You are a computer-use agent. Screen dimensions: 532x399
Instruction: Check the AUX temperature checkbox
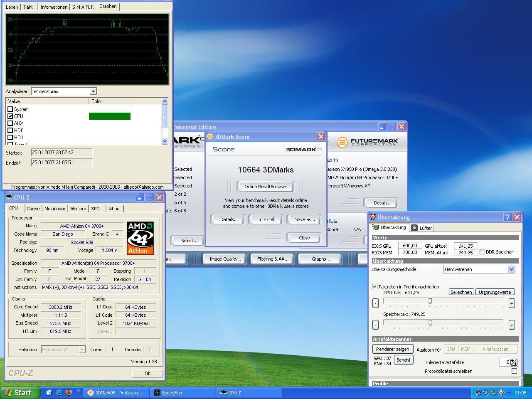(x=10, y=123)
